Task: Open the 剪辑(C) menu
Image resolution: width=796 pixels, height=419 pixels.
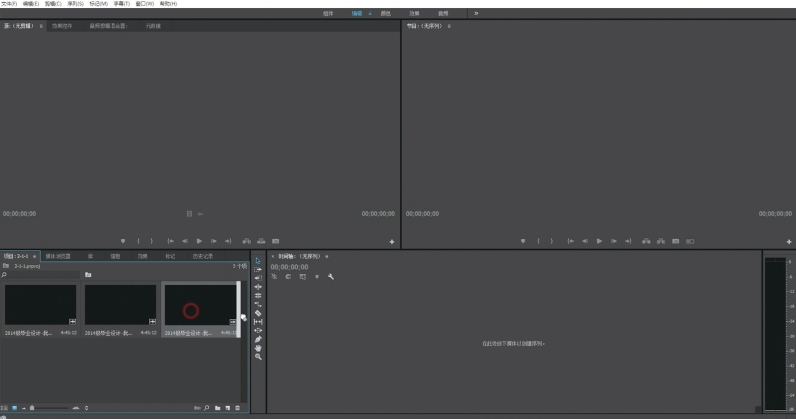Action: tap(53, 4)
